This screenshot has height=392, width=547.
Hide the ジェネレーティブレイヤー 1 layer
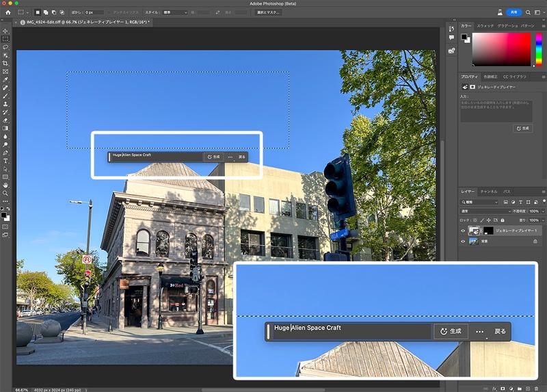coord(463,231)
